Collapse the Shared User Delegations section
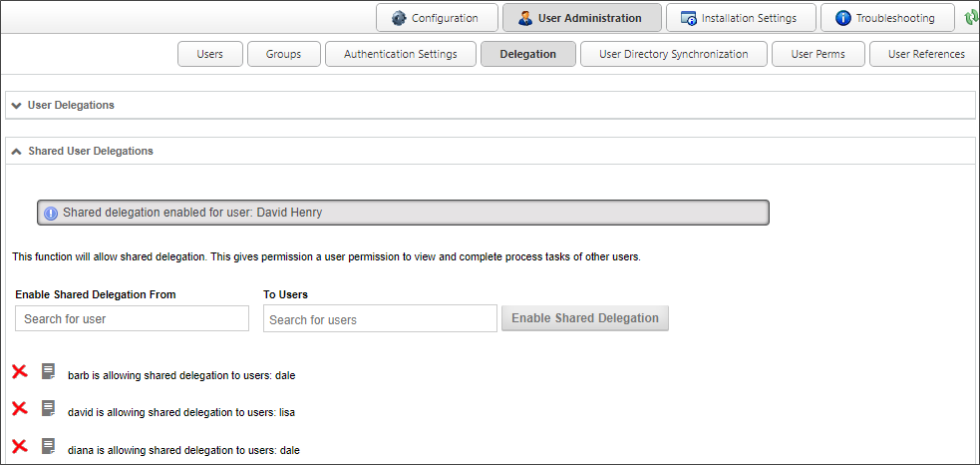This screenshot has height=465, width=980. pyautogui.click(x=17, y=151)
